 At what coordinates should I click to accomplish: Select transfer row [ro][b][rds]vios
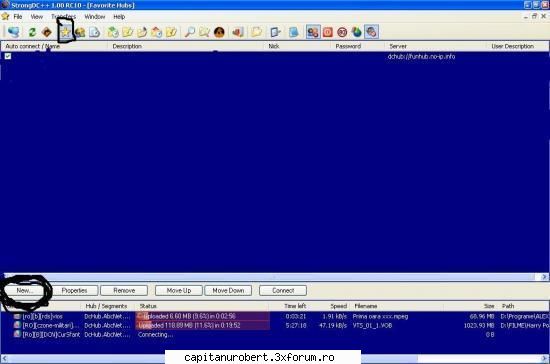(275, 316)
